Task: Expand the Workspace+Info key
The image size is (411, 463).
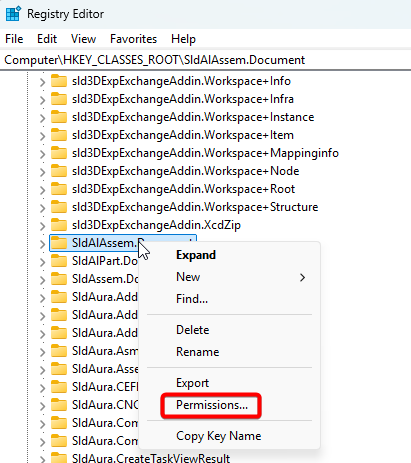Action: (x=42, y=82)
